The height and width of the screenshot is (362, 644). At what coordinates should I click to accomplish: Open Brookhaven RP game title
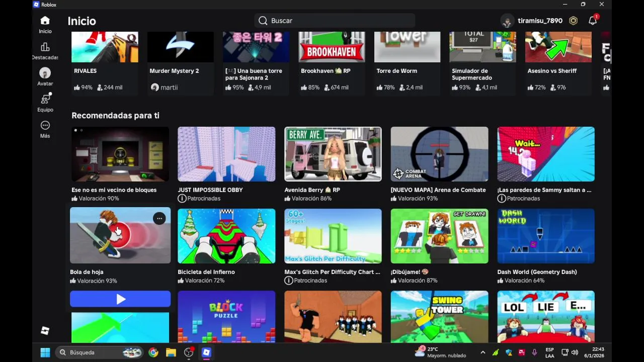tap(326, 71)
